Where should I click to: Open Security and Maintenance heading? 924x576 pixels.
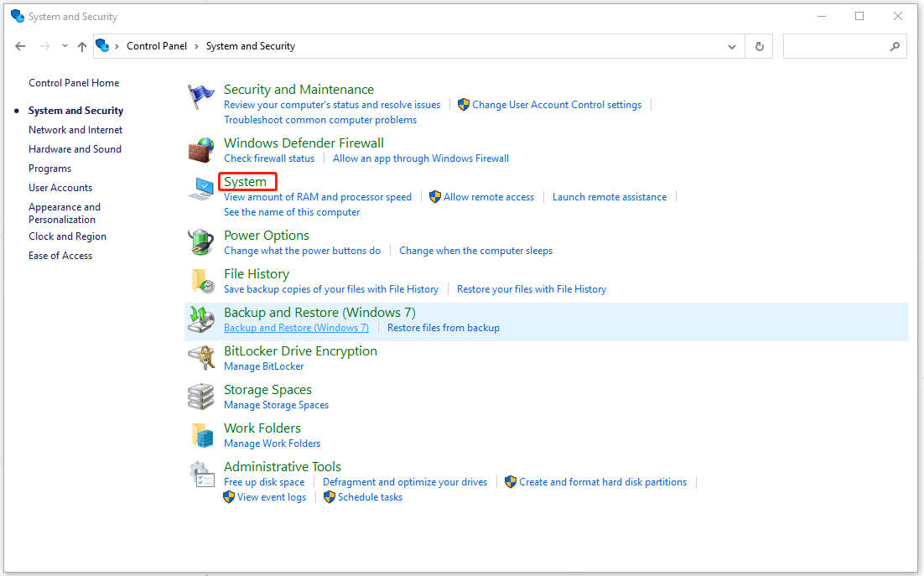(x=298, y=90)
